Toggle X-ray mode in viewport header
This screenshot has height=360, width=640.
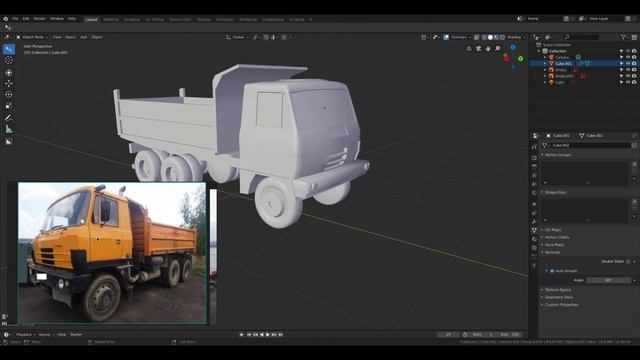(476, 37)
